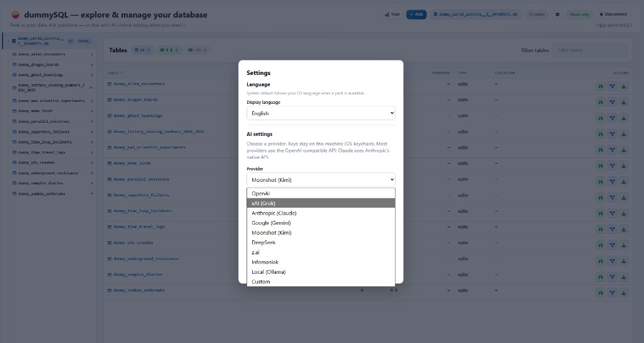This screenshot has width=644, height=343.
Task: Export dummy_vampire_diaries with download icon
Action: 623,277
